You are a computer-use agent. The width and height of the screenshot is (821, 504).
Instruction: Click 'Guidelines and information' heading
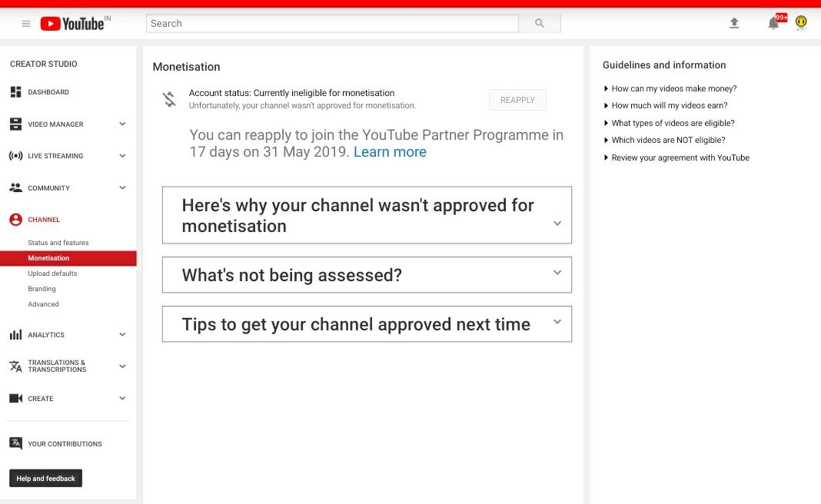[664, 65]
